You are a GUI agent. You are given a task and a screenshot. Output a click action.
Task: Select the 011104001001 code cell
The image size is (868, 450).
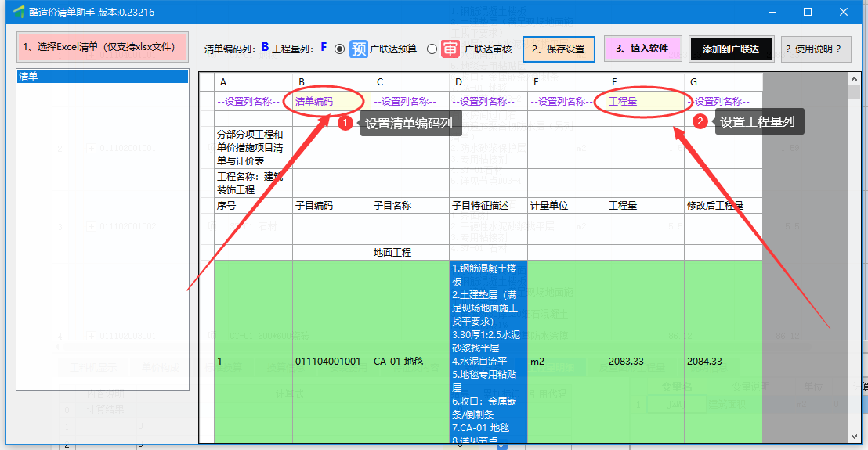point(328,362)
